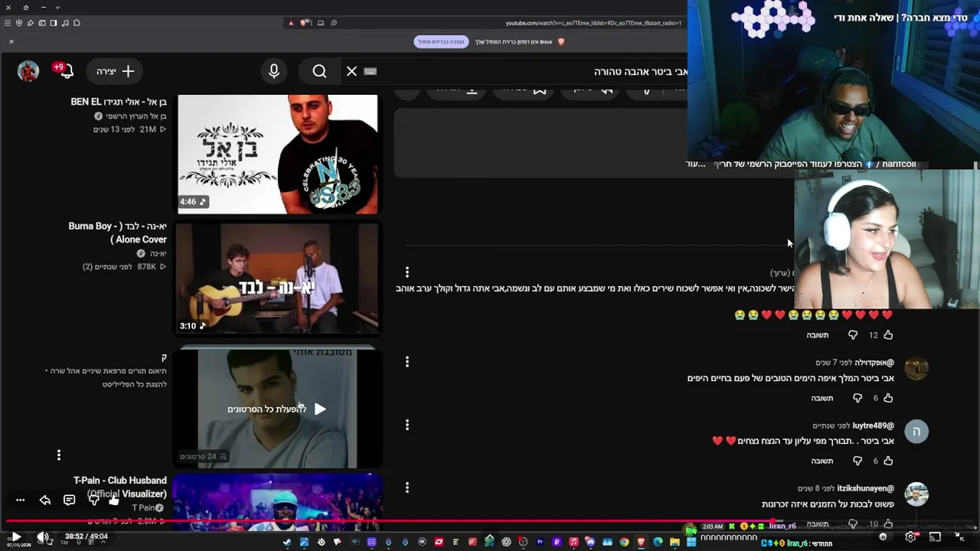Image resolution: width=980 pixels, height=551 pixels.
Task: Dismiss the Brave default browser banner
Action: coord(11,41)
